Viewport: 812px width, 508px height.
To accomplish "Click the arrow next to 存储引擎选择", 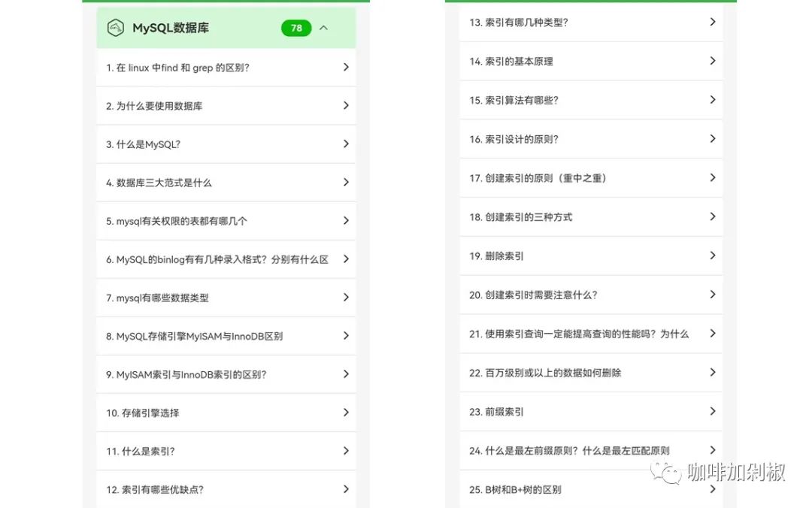I will click(x=346, y=413).
